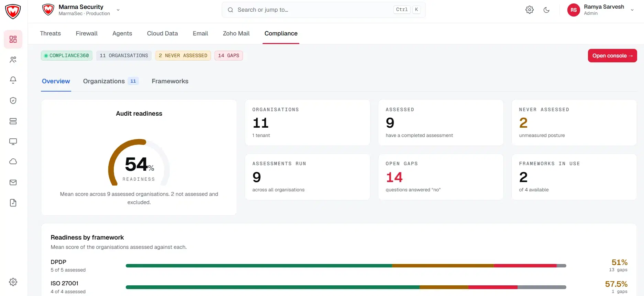This screenshot has height=296, width=644.
Task: Click the 4 of 4 assessed text
Action: (68, 292)
